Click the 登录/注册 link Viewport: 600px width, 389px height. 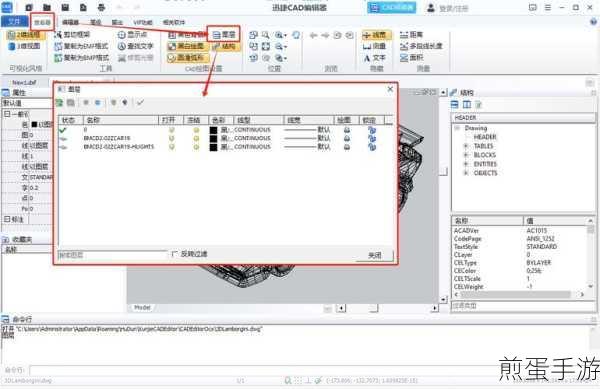click(448, 8)
